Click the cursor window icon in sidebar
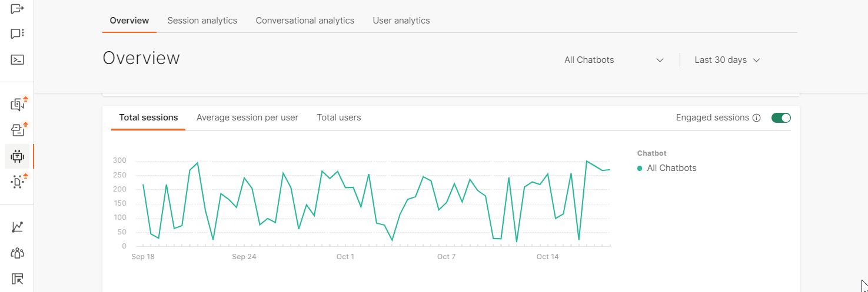Screen dimensions: 868x292 click(x=17, y=278)
